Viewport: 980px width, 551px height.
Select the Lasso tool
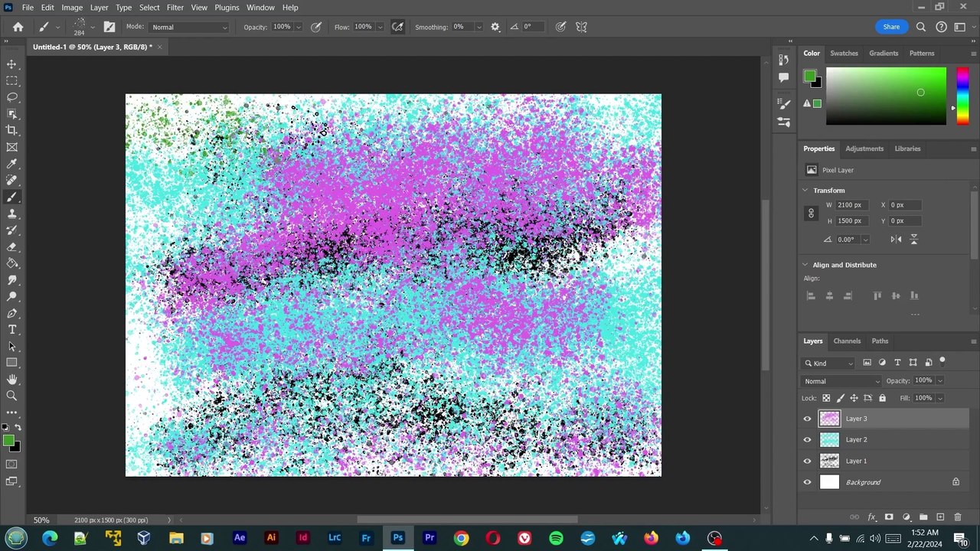pos(11,97)
